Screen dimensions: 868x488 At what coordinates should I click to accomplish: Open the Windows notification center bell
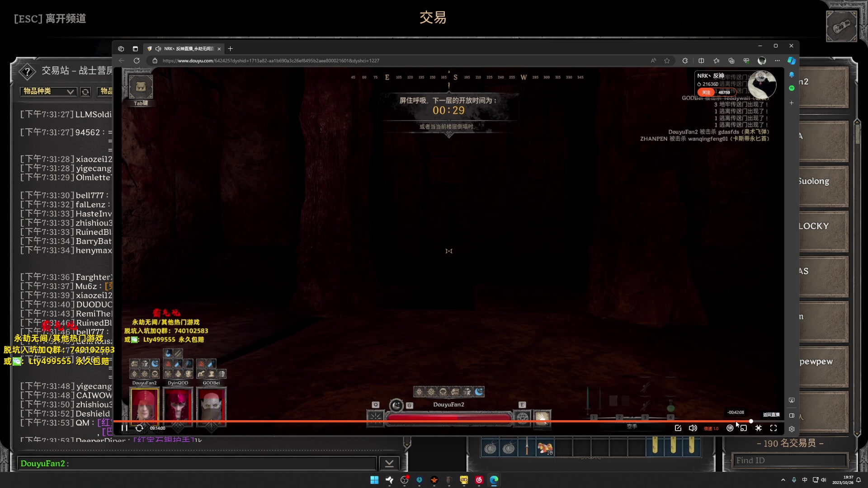(x=859, y=480)
